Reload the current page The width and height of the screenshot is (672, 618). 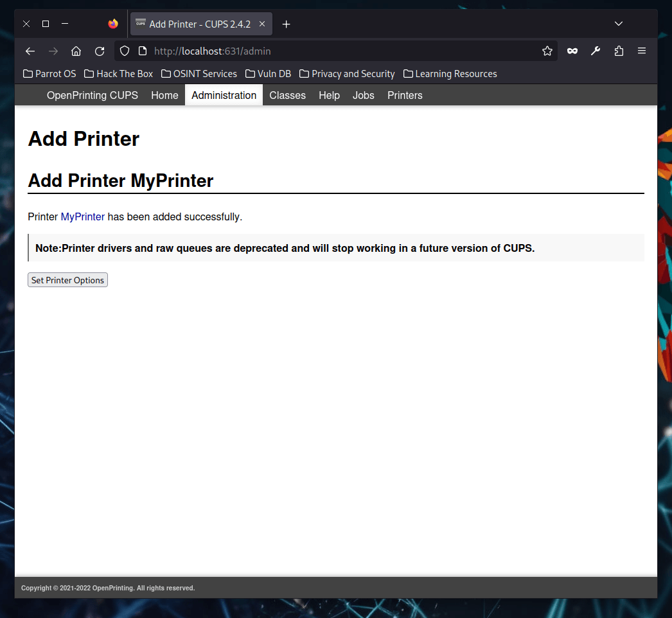coord(99,51)
